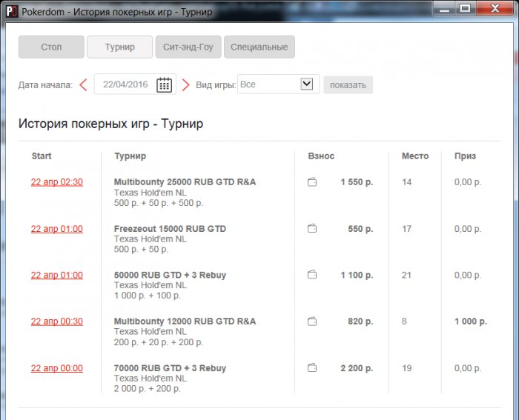Click place value 19
This screenshot has height=420, width=519.
point(407,368)
